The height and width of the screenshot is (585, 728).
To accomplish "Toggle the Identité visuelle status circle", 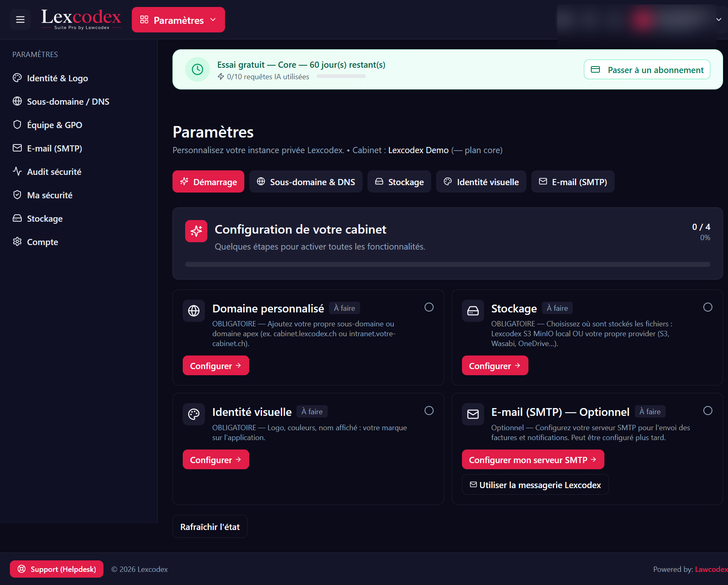I will [x=429, y=411].
